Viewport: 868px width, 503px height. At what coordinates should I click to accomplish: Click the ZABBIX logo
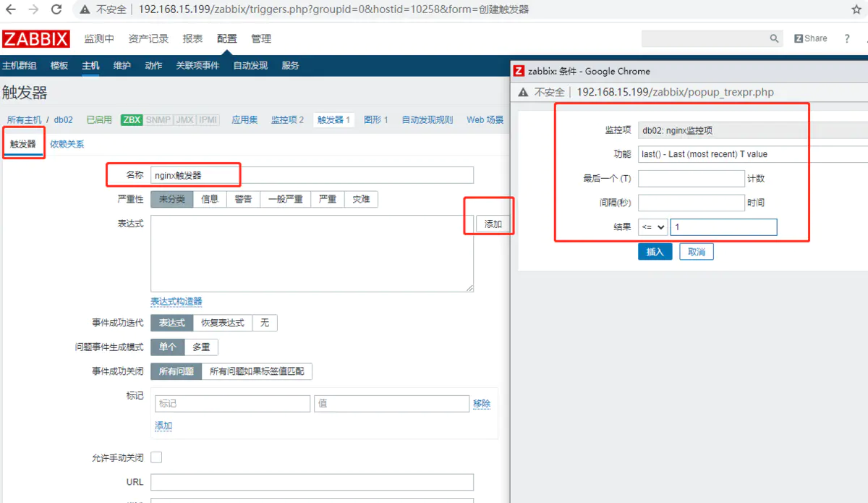point(35,38)
